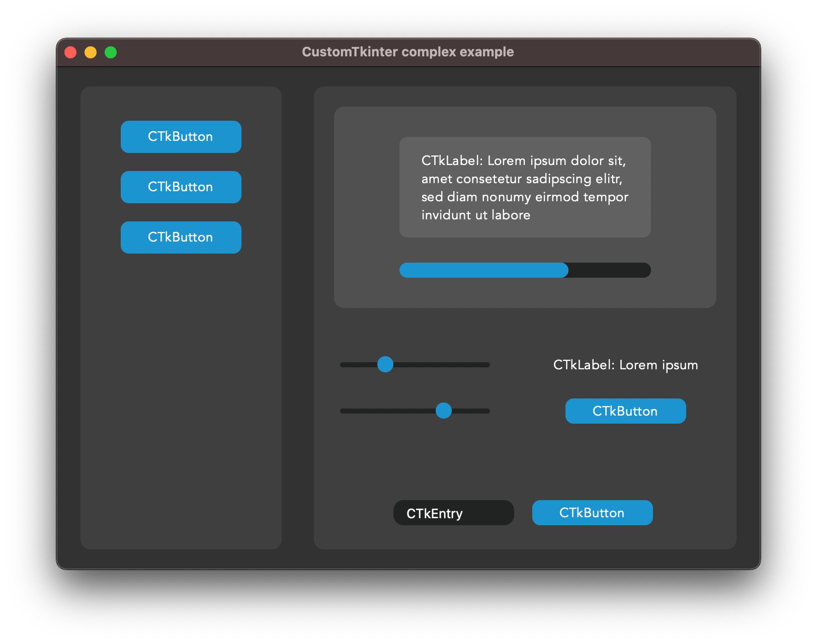Image resolution: width=817 pixels, height=644 pixels.
Task: Minimize the window with the yellow button
Action: (91, 52)
